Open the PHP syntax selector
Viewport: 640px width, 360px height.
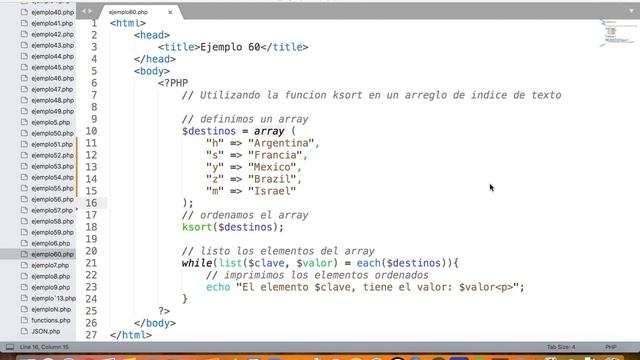point(611,347)
